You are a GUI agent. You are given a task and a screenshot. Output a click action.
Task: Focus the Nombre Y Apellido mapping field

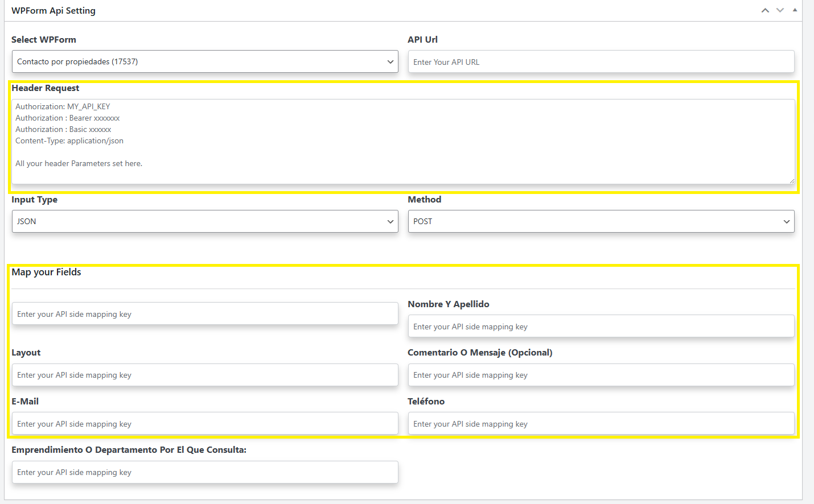(x=601, y=327)
